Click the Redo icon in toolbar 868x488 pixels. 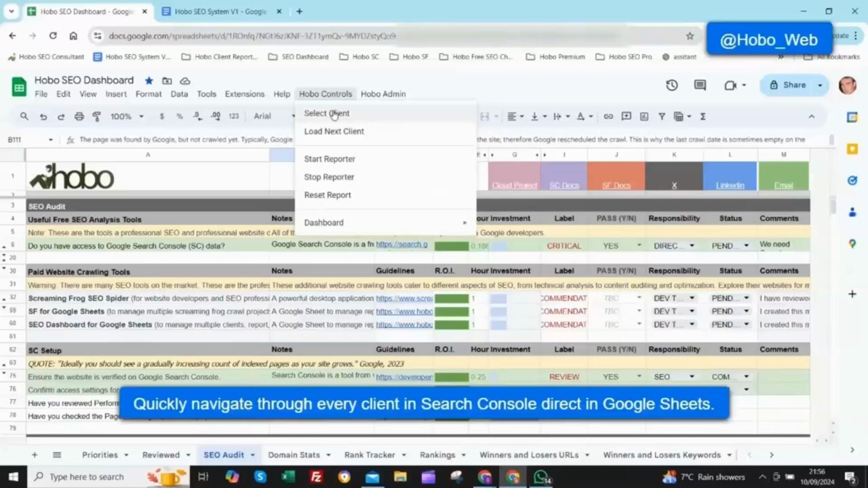pyautogui.click(x=60, y=117)
